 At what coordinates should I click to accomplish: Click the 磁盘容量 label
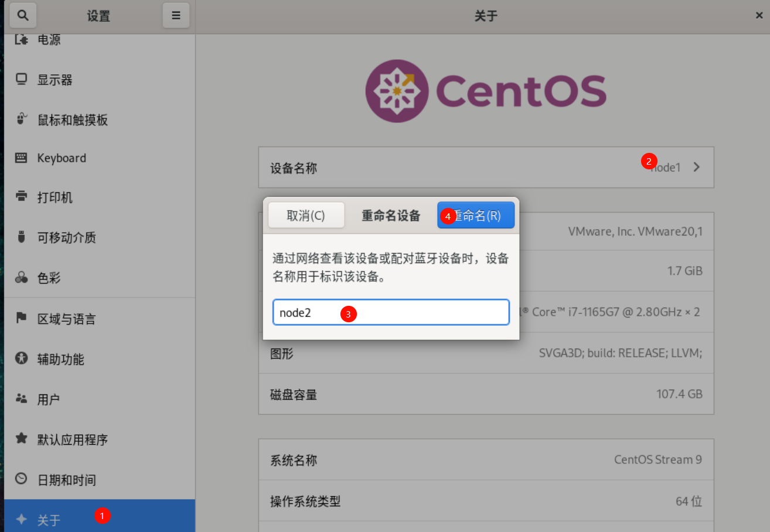click(294, 394)
